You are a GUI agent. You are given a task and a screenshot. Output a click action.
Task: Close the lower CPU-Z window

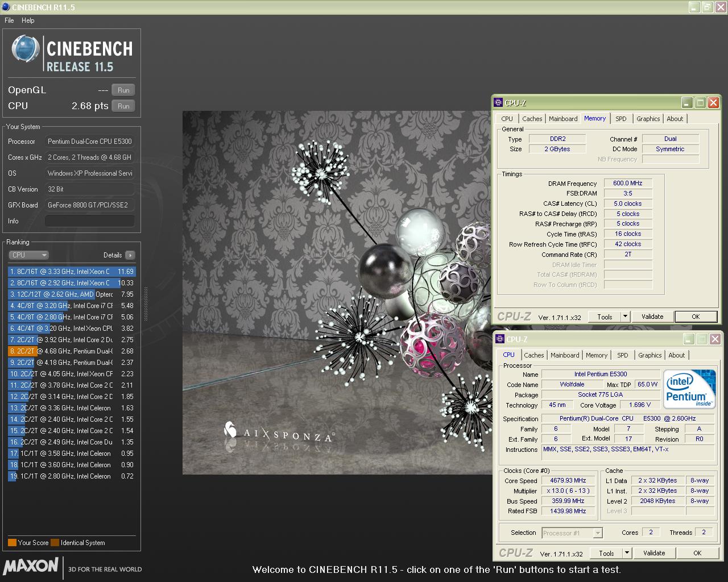715,339
